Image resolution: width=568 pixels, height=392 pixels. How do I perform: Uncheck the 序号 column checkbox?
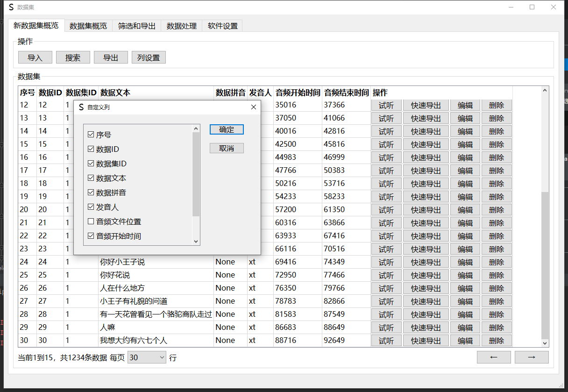tap(91, 135)
